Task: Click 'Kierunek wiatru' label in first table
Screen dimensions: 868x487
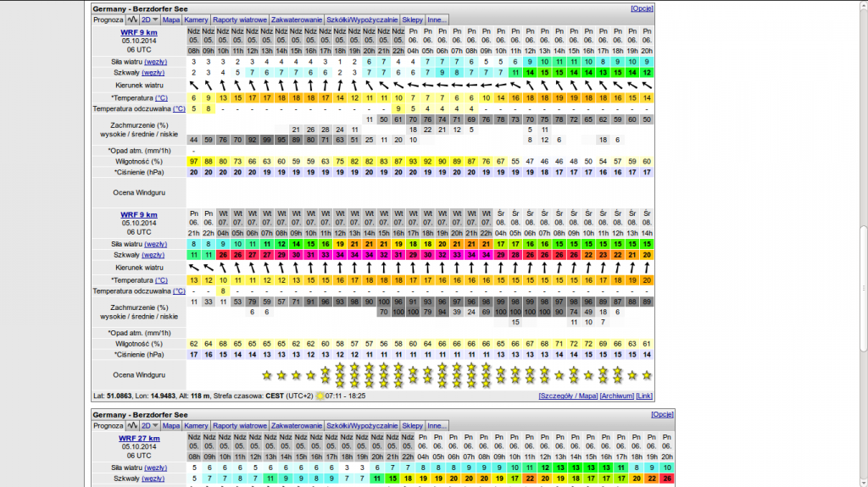Action: pos(139,86)
